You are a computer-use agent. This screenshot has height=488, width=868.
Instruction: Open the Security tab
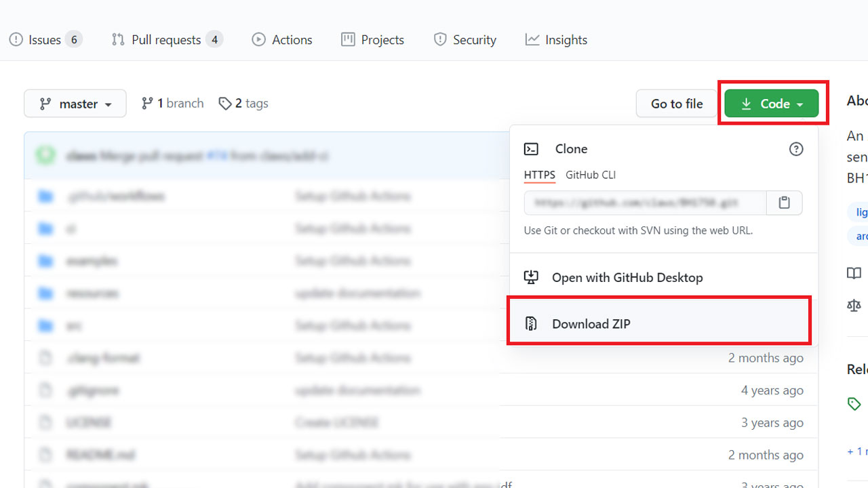(x=465, y=40)
